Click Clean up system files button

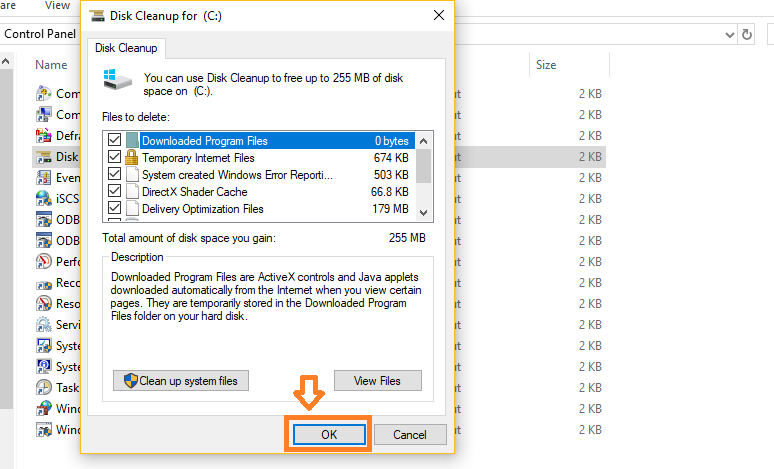[181, 381]
